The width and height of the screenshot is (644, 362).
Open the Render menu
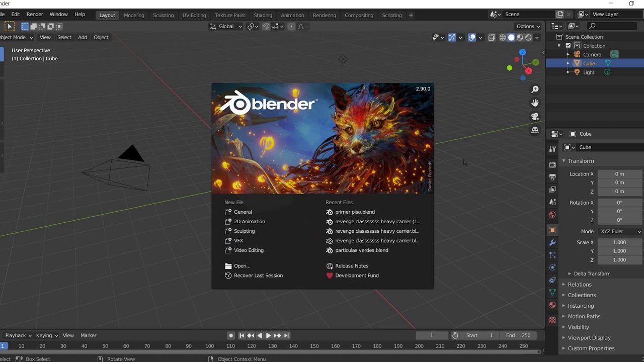pos(35,14)
